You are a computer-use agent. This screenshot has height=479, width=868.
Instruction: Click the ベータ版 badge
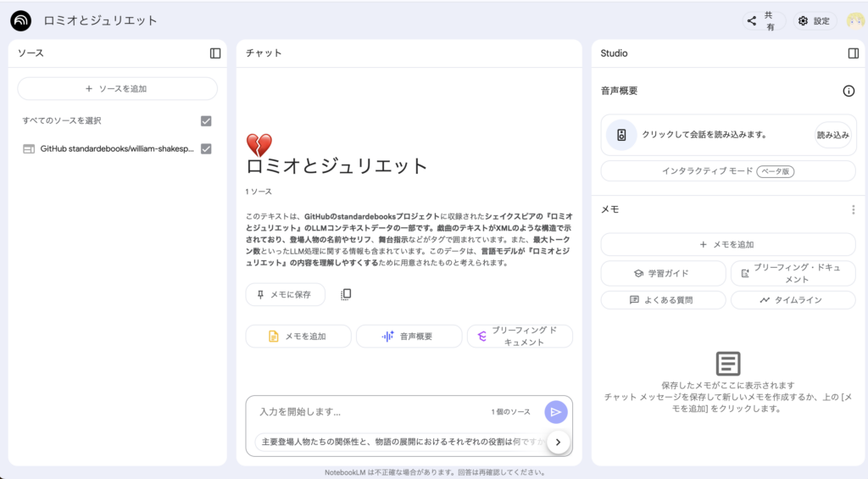[x=775, y=171]
